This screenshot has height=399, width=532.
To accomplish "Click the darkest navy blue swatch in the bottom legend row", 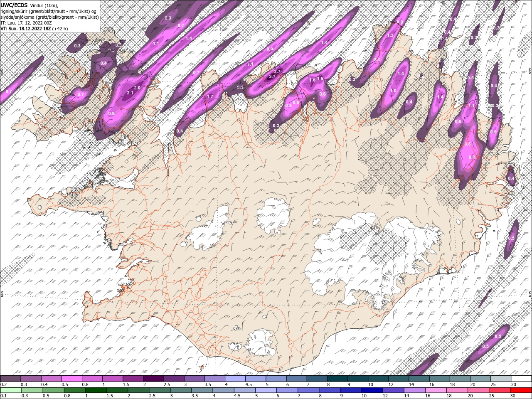I will (x=371, y=390).
